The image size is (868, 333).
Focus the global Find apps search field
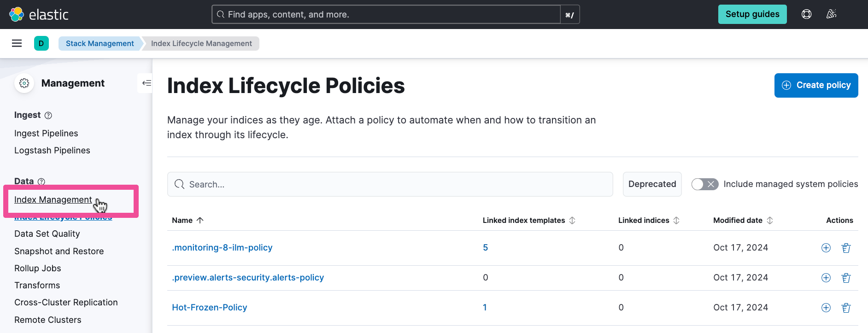click(x=386, y=14)
